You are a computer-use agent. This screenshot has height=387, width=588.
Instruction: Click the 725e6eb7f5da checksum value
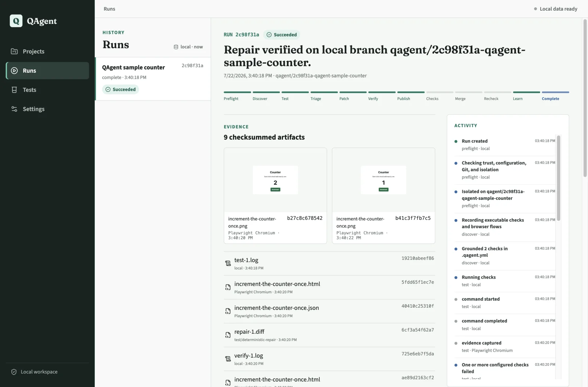pyautogui.click(x=417, y=354)
